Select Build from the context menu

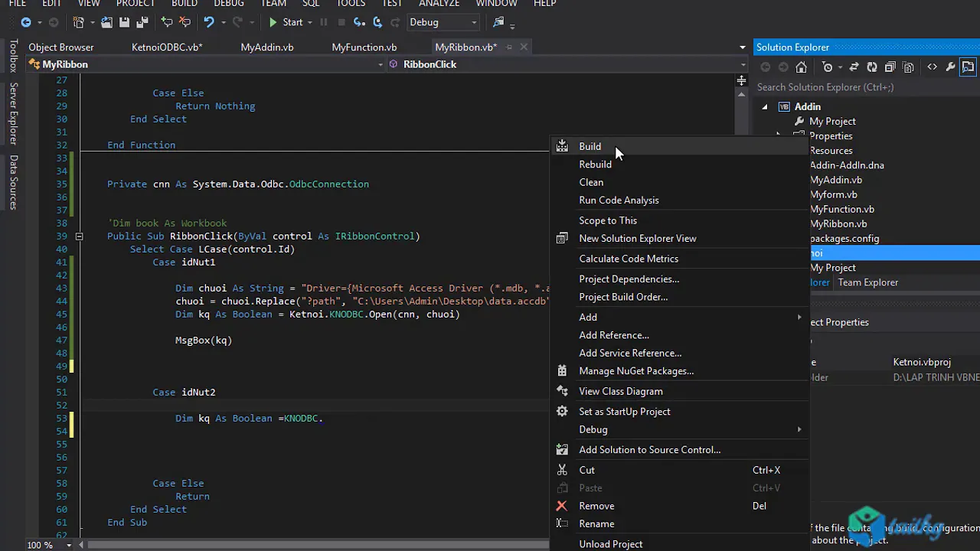tap(680, 146)
